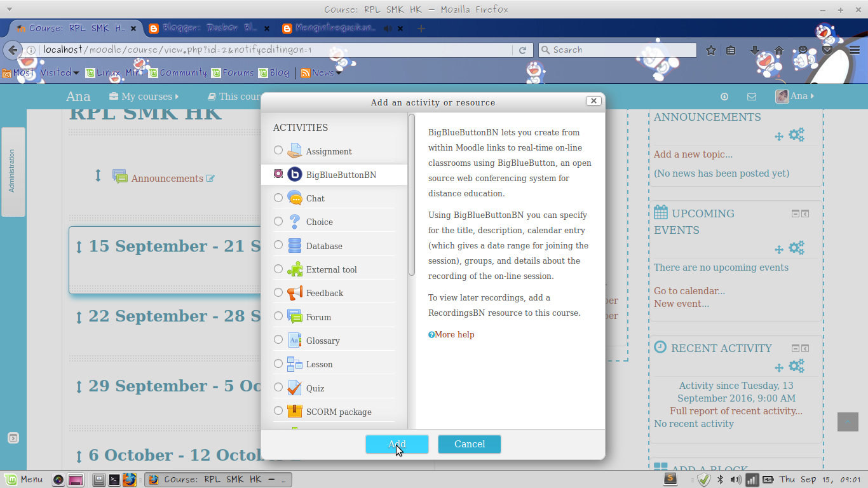Open the My courses dropdown menu
This screenshot has height=488, width=868.
(x=144, y=97)
